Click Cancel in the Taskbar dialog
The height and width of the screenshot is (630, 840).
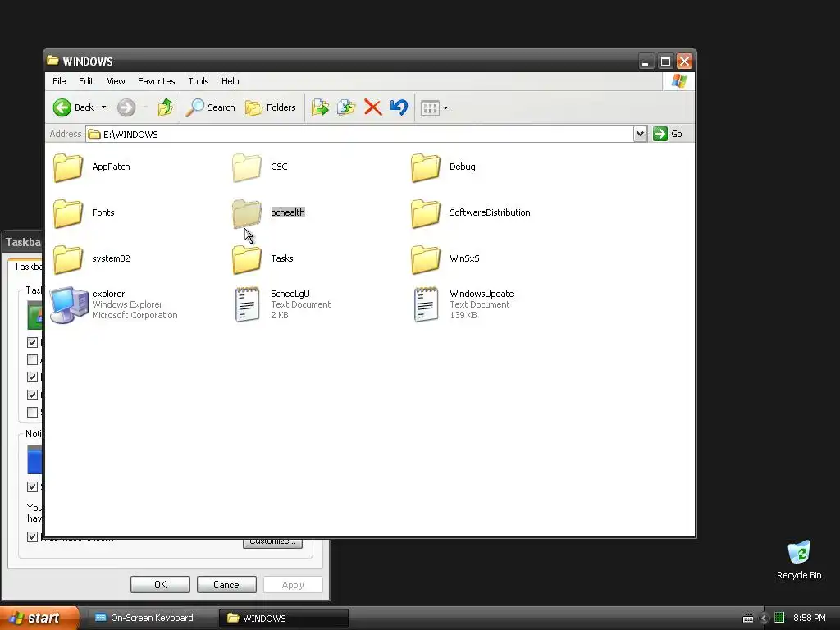[x=226, y=584]
